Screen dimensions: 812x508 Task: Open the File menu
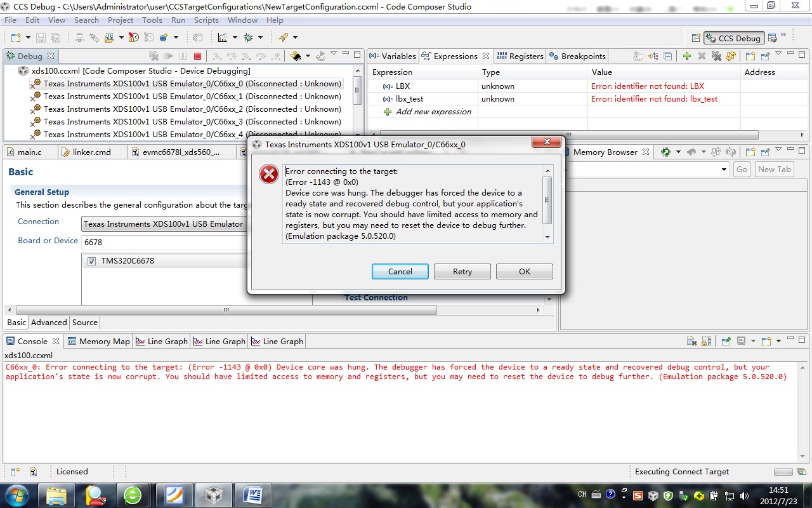point(10,20)
